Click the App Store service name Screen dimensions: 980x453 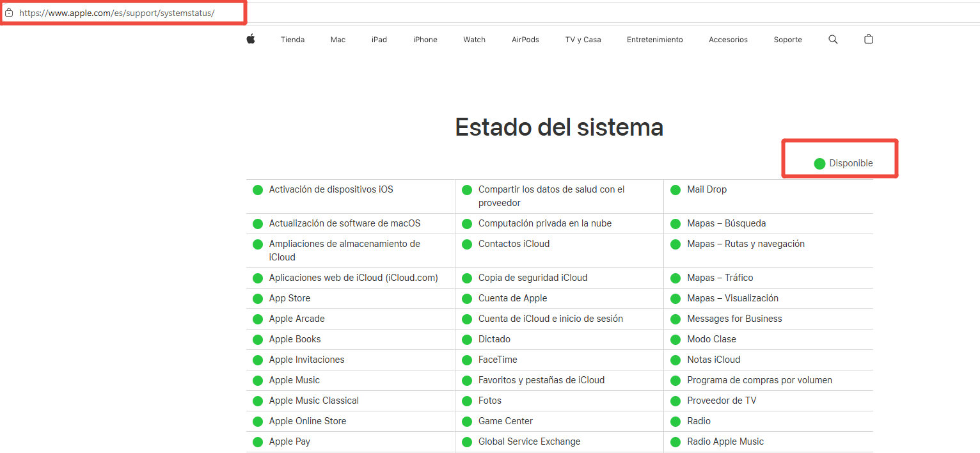click(x=289, y=298)
